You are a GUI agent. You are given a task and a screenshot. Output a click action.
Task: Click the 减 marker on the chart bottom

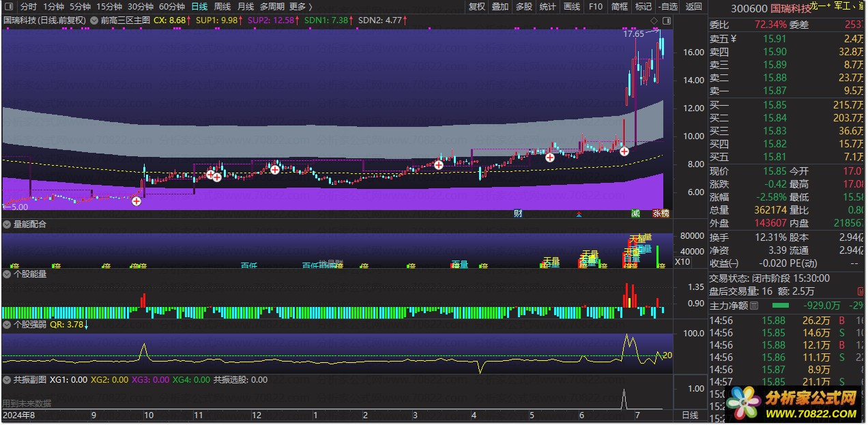pyautogui.click(x=635, y=214)
